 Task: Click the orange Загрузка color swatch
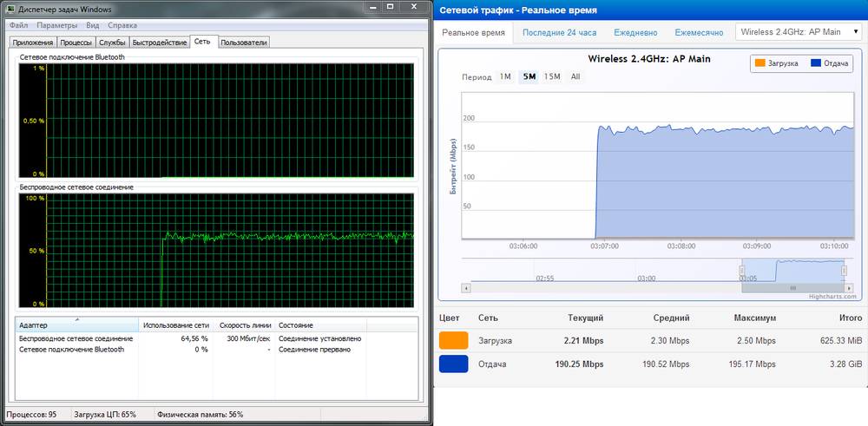pyautogui.click(x=453, y=340)
